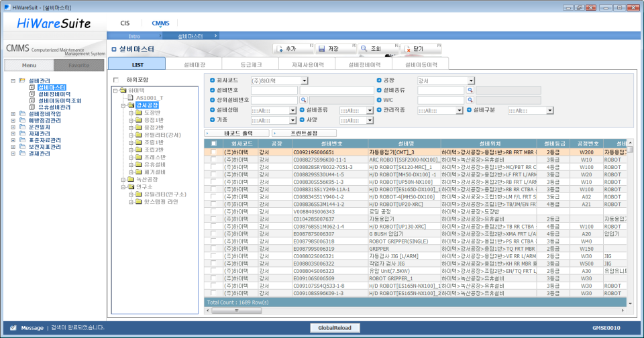Click the HiWareSuit app icon in title bar

click(x=7, y=7)
